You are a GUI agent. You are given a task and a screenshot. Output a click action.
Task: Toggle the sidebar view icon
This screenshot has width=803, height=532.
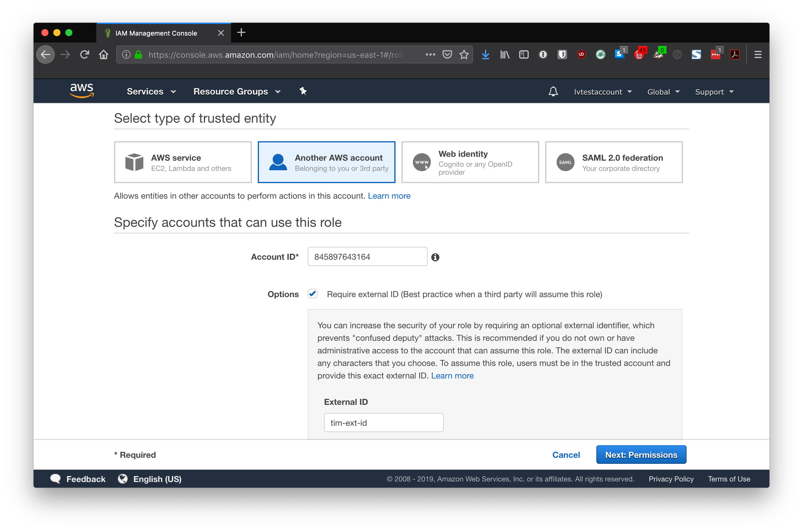pyautogui.click(x=524, y=55)
